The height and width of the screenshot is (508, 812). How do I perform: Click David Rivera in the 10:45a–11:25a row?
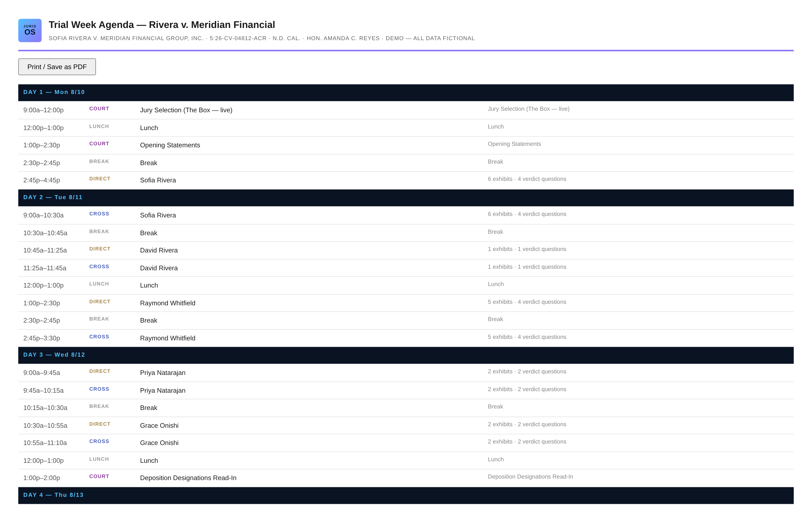pyautogui.click(x=159, y=250)
